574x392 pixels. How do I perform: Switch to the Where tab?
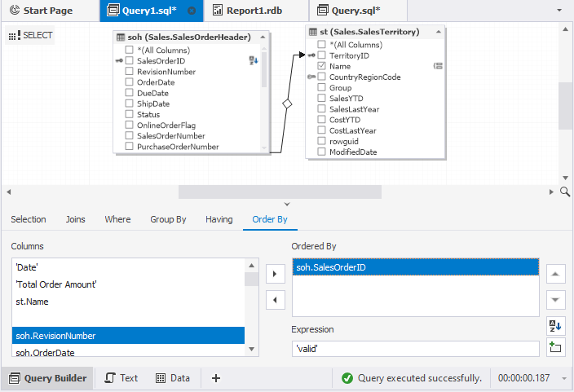[x=117, y=219]
